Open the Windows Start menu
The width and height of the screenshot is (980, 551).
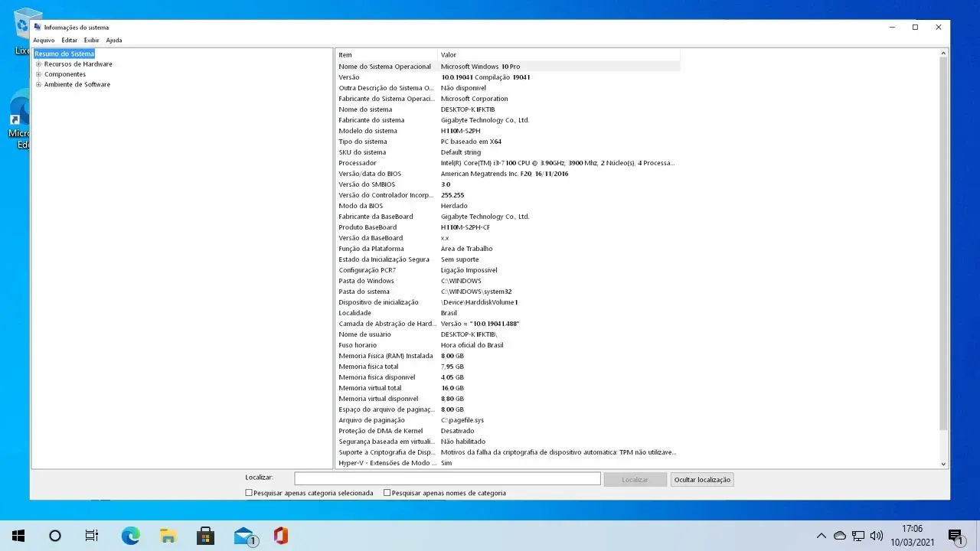18,536
